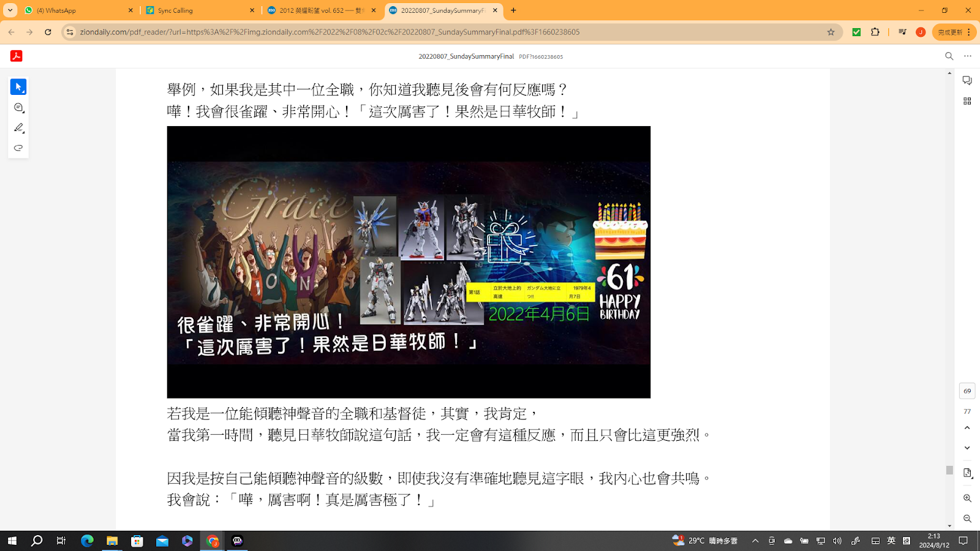Close the Sync Calling tab

252,10
